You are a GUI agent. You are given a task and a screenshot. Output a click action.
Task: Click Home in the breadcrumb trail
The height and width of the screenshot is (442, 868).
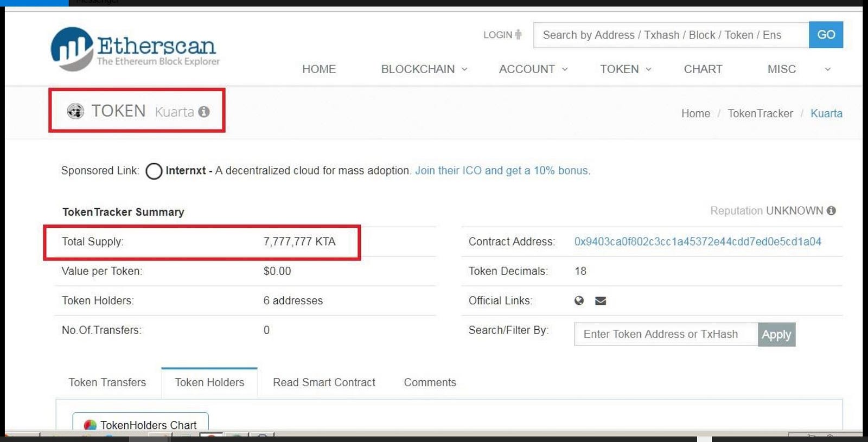pyautogui.click(x=695, y=113)
